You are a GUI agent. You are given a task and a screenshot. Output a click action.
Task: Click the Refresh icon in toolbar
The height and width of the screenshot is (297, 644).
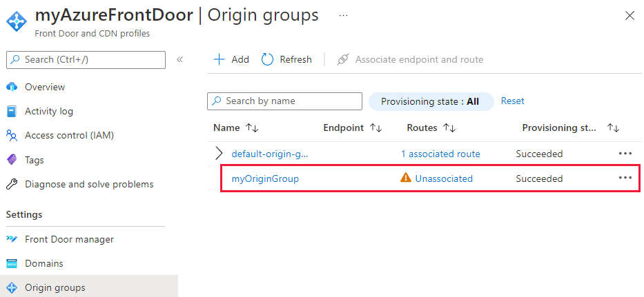tap(268, 60)
